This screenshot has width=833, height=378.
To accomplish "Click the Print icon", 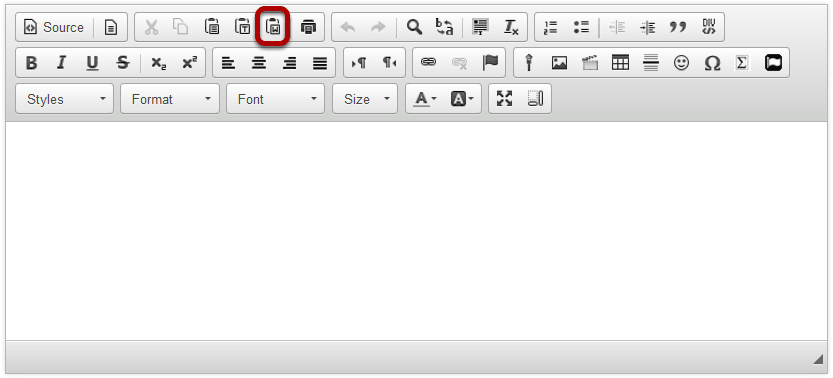I will click(x=308, y=27).
